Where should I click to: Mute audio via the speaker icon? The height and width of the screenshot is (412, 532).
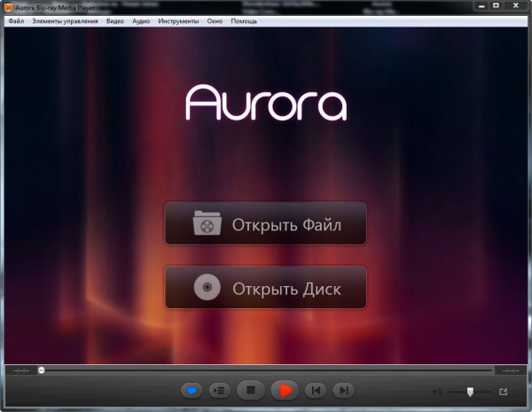tap(437, 392)
